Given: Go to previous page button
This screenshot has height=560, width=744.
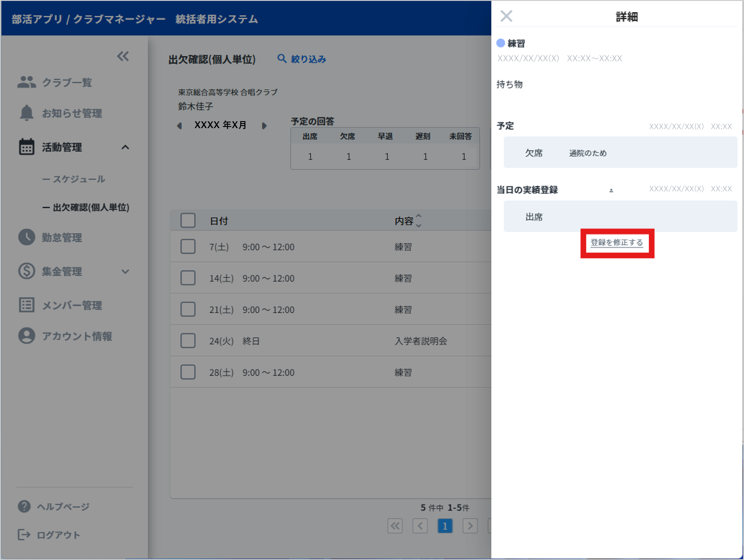Looking at the screenshot, I should click(x=420, y=526).
